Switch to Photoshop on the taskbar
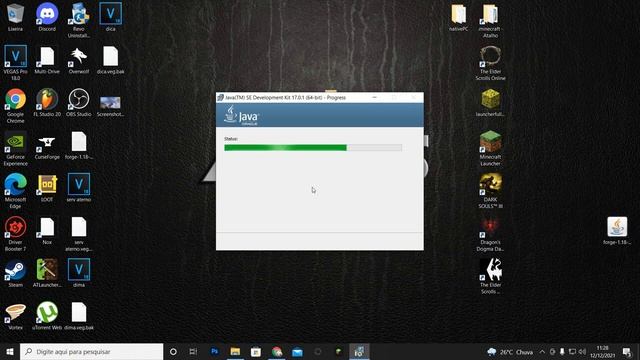This screenshot has height=360, width=640. [x=214, y=351]
